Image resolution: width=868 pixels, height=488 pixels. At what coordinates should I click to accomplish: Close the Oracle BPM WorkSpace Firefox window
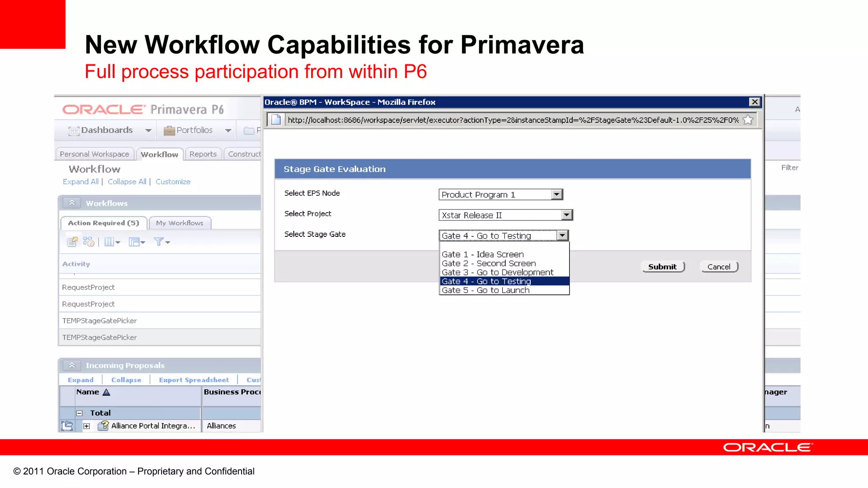coord(755,102)
